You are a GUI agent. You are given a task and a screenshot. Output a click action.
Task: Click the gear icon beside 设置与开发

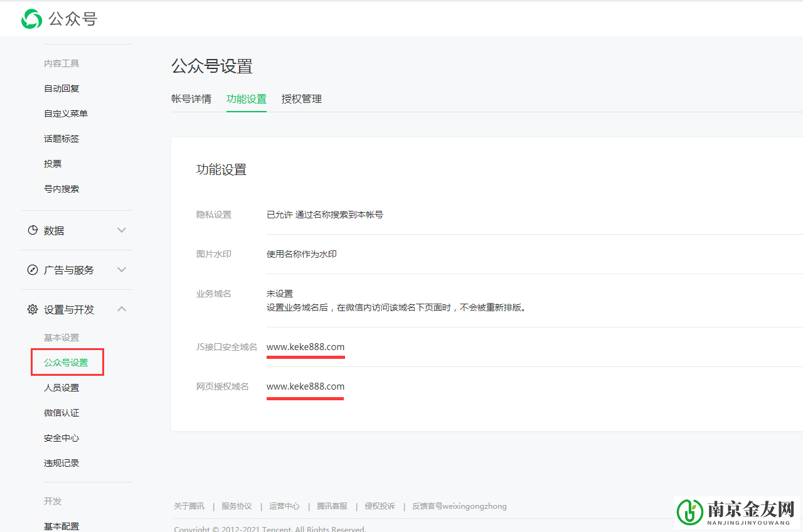tap(32, 309)
